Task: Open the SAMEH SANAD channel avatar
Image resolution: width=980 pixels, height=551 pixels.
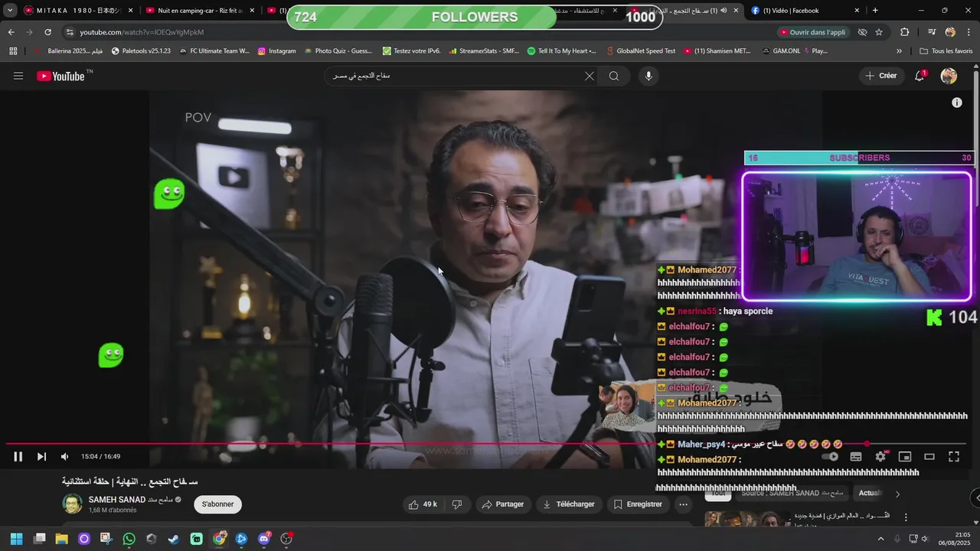Action: (72, 504)
